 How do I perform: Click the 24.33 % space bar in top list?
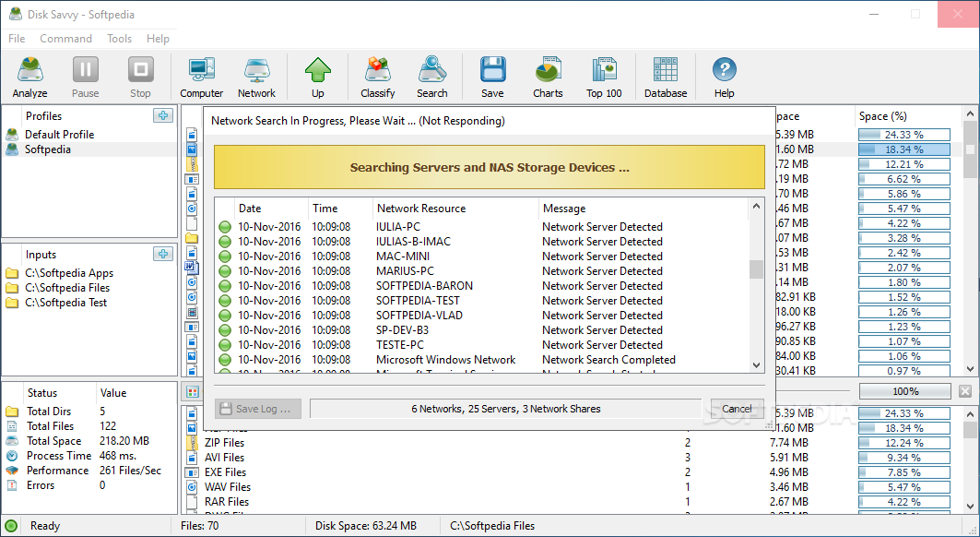coord(903,135)
